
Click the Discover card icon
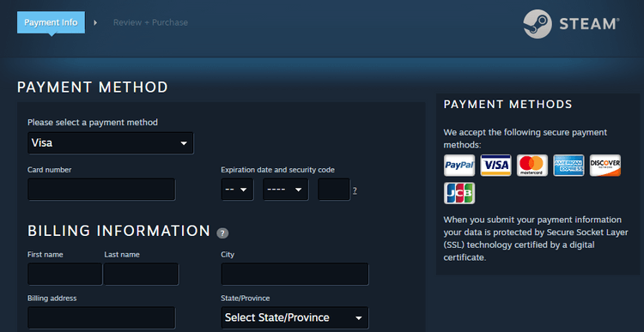[605, 166]
